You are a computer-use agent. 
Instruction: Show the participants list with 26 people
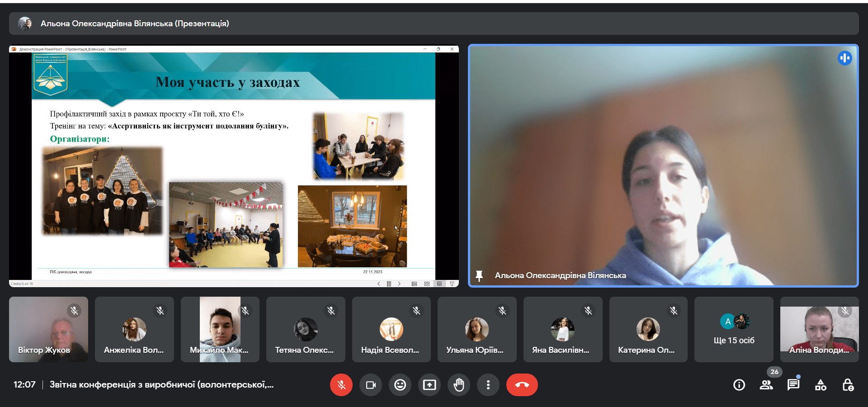pyautogui.click(x=766, y=385)
